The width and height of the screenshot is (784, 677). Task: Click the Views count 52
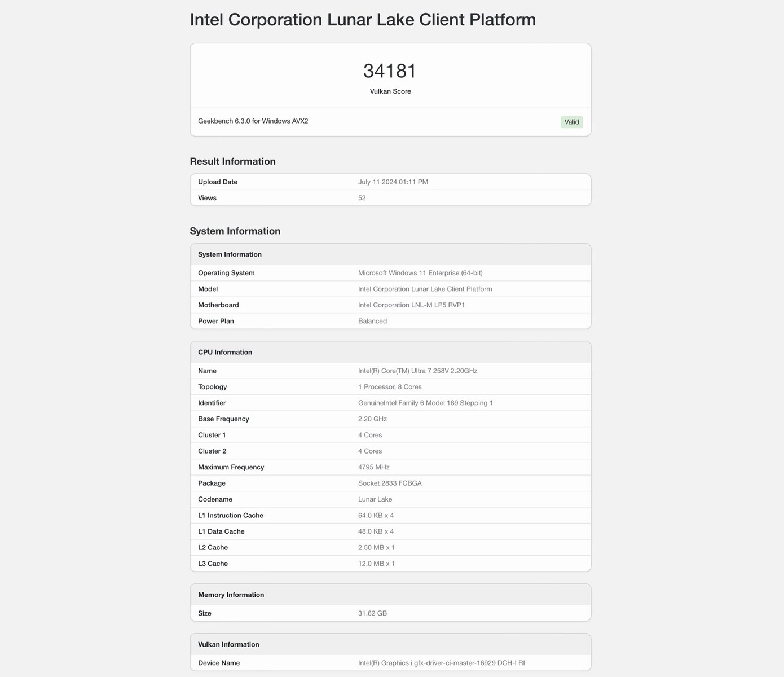point(362,198)
